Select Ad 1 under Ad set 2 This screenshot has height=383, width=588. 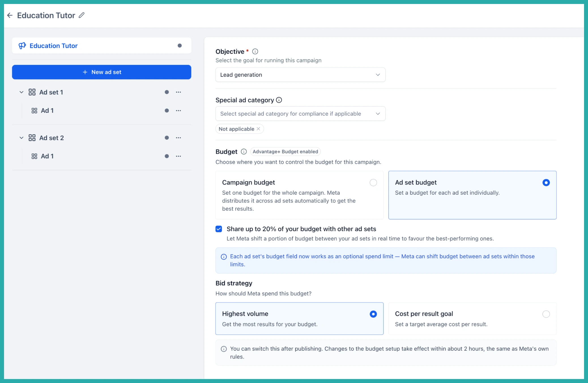click(x=47, y=156)
